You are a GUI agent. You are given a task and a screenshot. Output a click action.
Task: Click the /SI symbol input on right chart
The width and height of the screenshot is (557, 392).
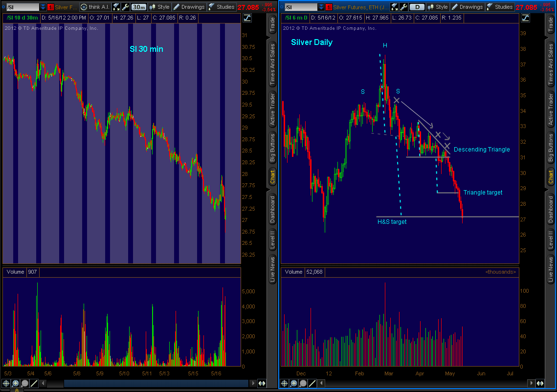[x=300, y=7]
